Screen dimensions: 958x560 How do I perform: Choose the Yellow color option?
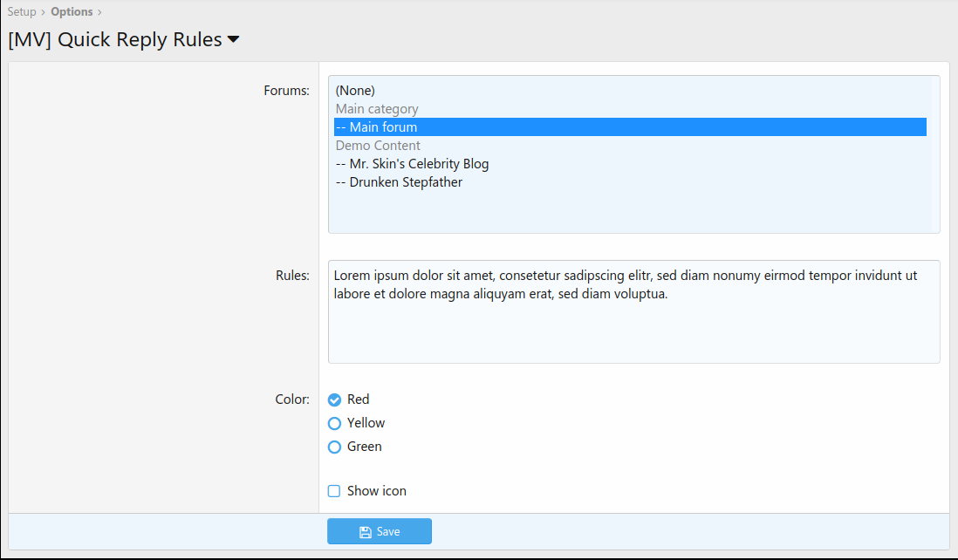point(334,423)
